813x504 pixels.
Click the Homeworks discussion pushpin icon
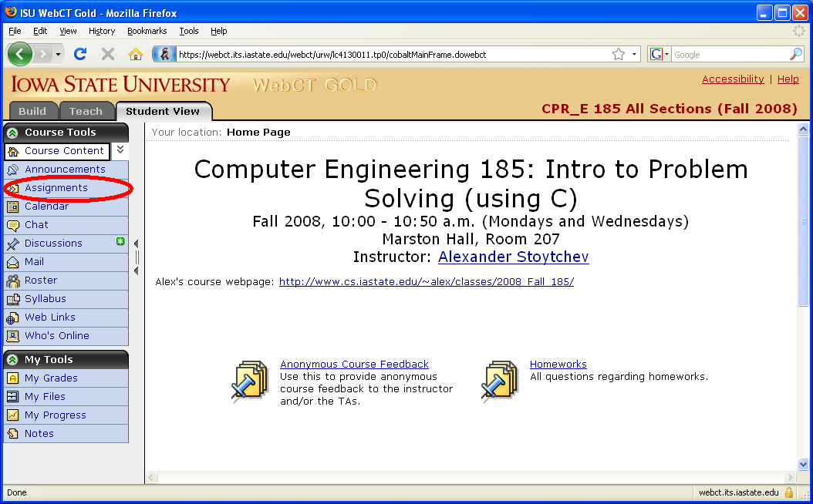pos(500,381)
